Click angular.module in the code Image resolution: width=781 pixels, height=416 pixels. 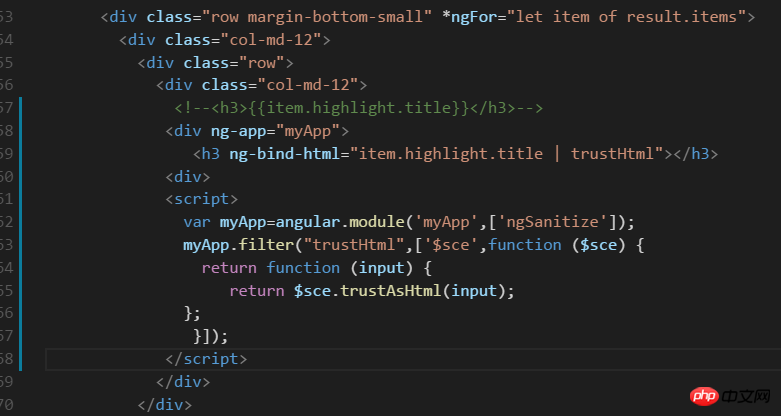point(339,222)
